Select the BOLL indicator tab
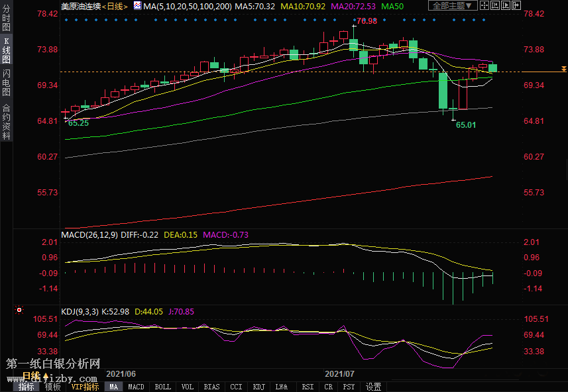568x392 pixels. 162,387
